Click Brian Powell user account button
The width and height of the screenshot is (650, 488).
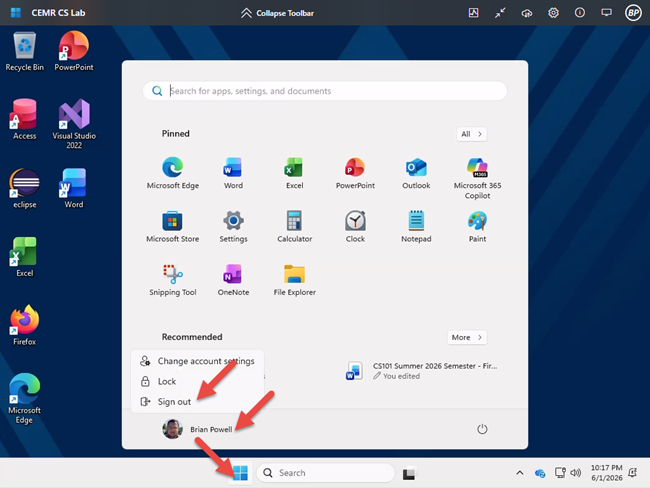tap(197, 429)
